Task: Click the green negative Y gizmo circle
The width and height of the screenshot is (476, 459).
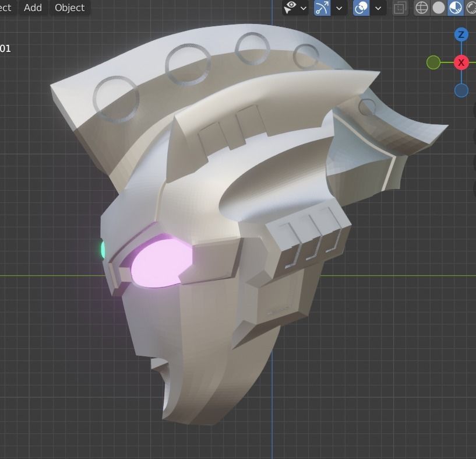Action: coord(433,62)
